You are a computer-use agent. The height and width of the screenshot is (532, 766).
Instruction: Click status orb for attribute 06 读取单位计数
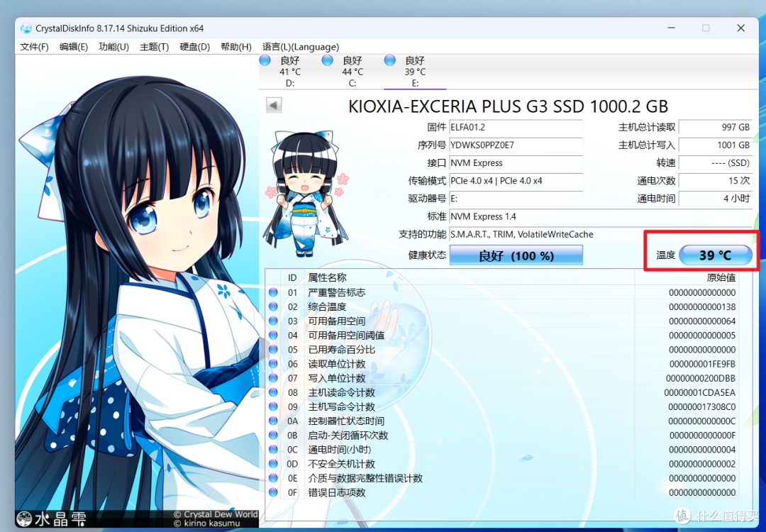pos(273,363)
